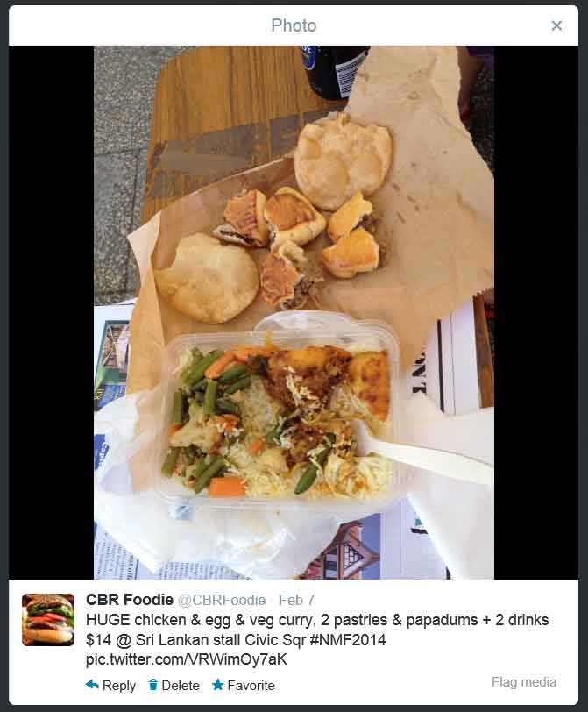Image resolution: width=588 pixels, height=712 pixels.
Task: Click the Favorite star icon
Action: [x=218, y=684]
